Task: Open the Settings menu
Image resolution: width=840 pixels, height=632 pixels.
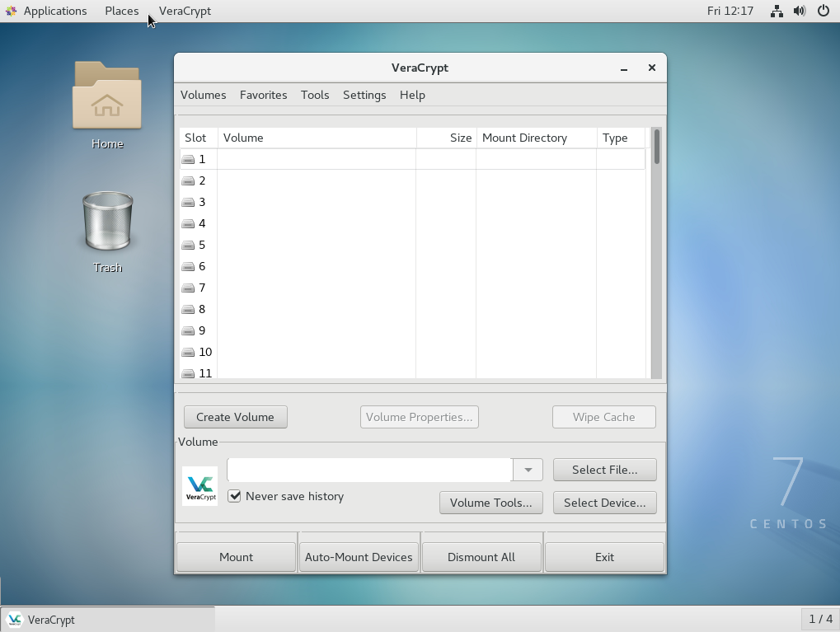Action: 364,95
